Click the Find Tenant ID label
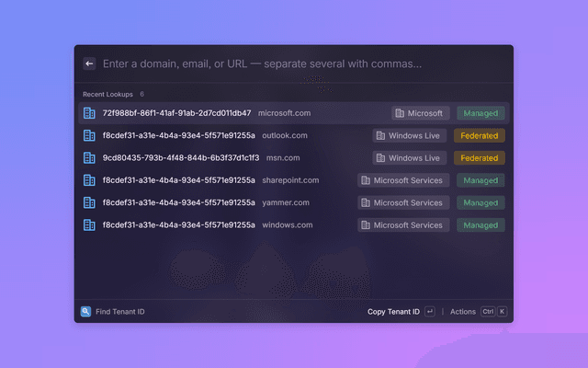Screen dimensions: 588x368 tap(120, 312)
